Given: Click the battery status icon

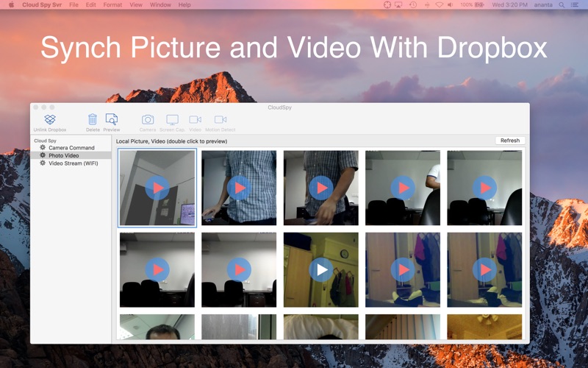Looking at the screenshot, I should 479,5.
